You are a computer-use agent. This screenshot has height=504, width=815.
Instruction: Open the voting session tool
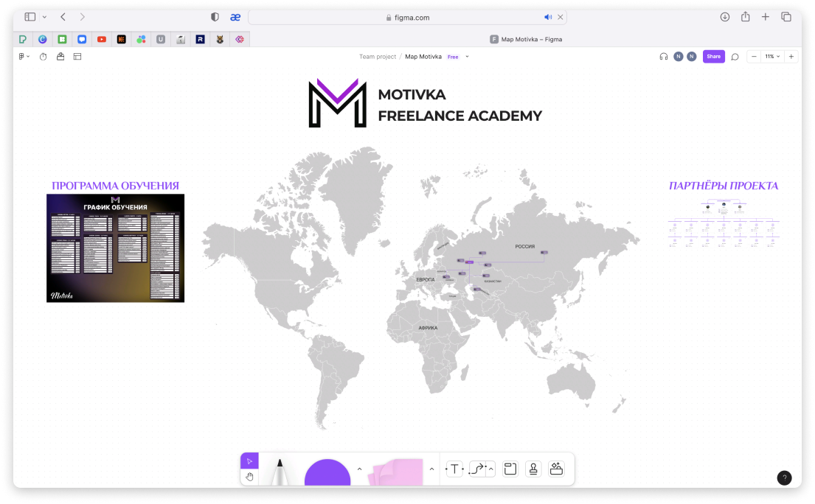pos(60,57)
